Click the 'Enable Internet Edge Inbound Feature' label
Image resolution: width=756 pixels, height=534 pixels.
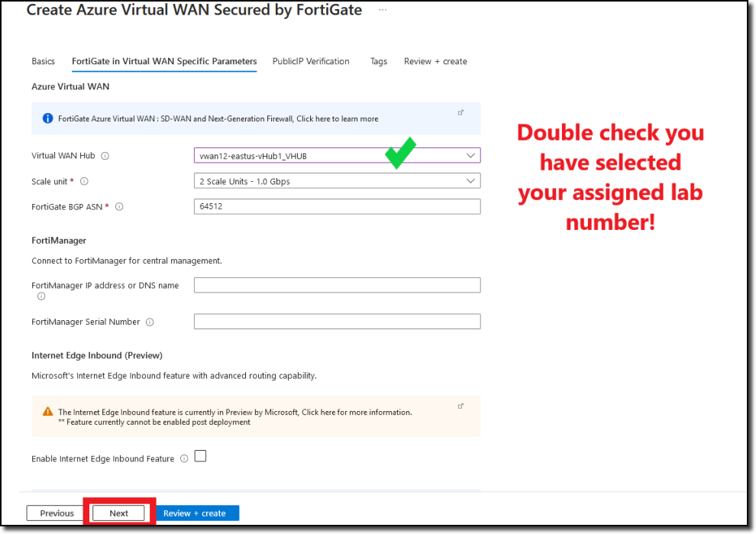pos(102,458)
